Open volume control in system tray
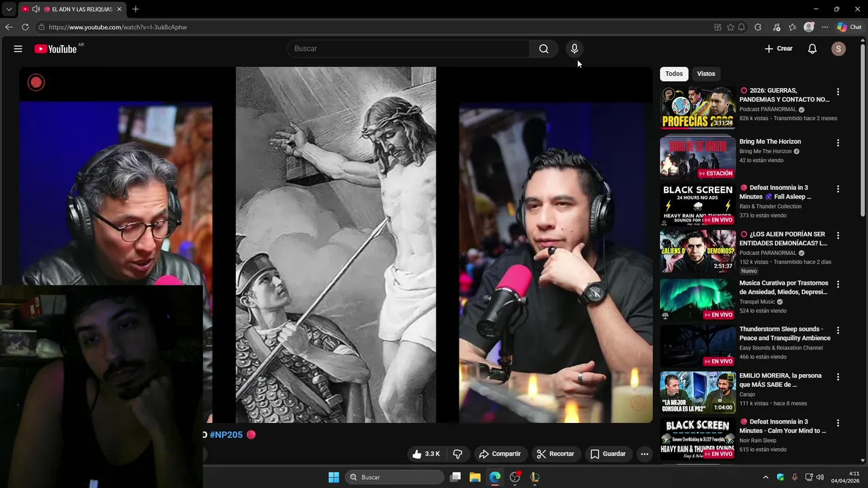868x488 pixels. pos(820,477)
